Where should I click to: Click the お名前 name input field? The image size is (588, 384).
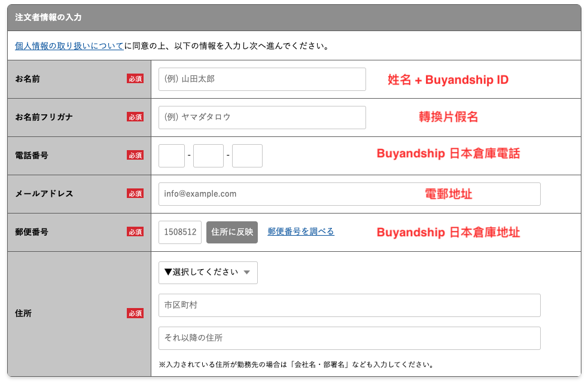(262, 79)
